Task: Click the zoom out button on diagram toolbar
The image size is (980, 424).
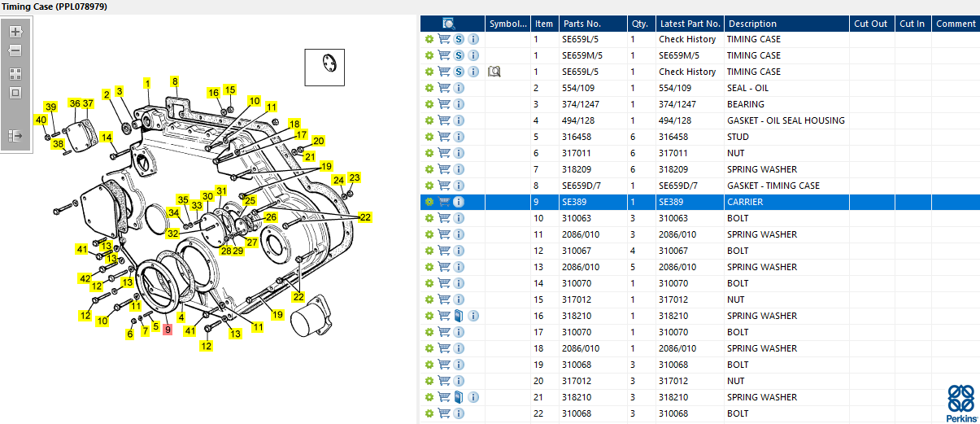Action: coord(15,50)
